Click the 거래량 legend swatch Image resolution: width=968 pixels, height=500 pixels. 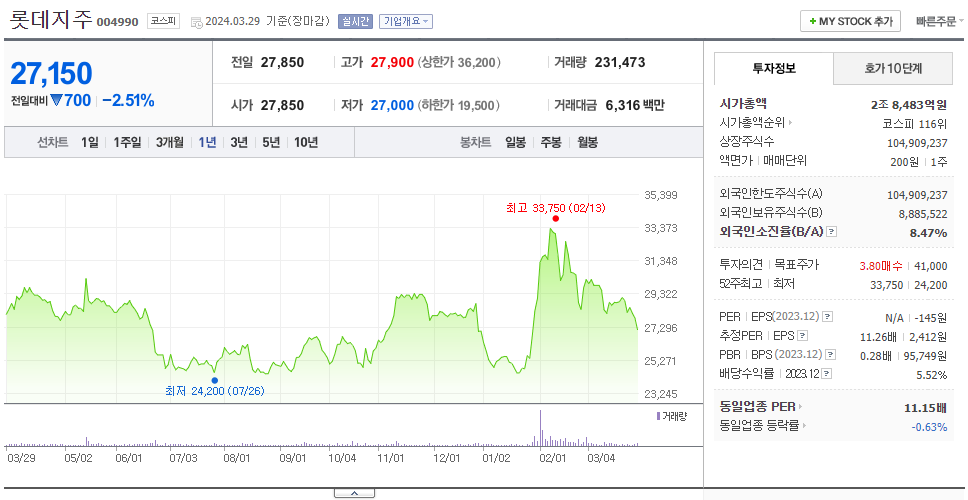pyautogui.click(x=658, y=416)
